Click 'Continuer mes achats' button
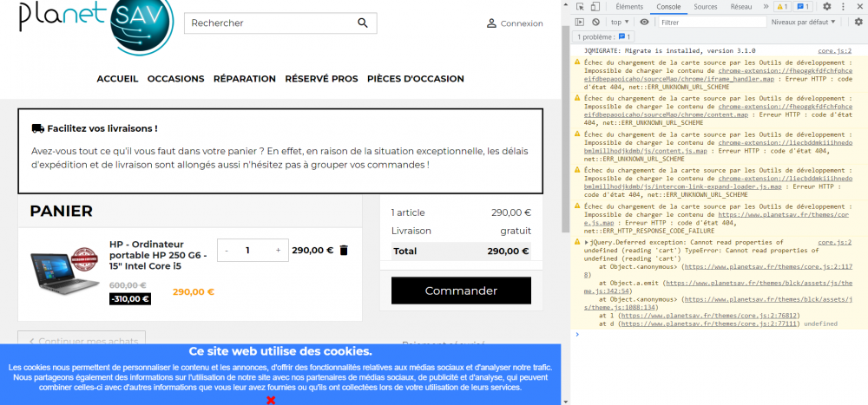This screenshot has width=868, height=405. coord(82,338)
